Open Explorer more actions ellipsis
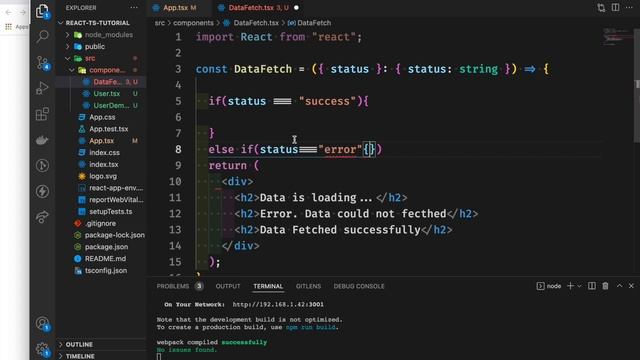 point(134,8)
